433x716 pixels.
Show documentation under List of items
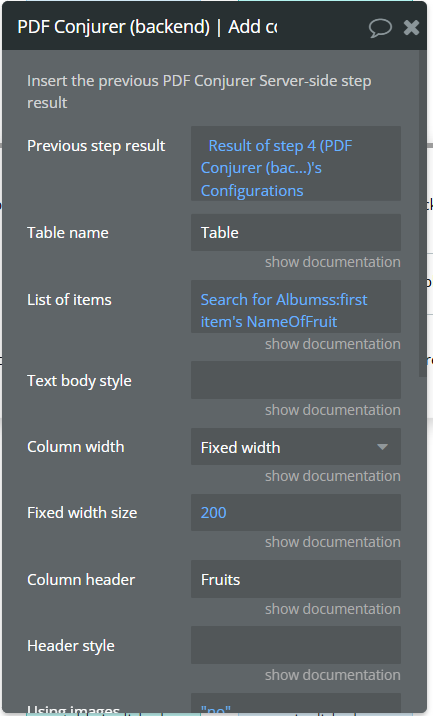333,344
